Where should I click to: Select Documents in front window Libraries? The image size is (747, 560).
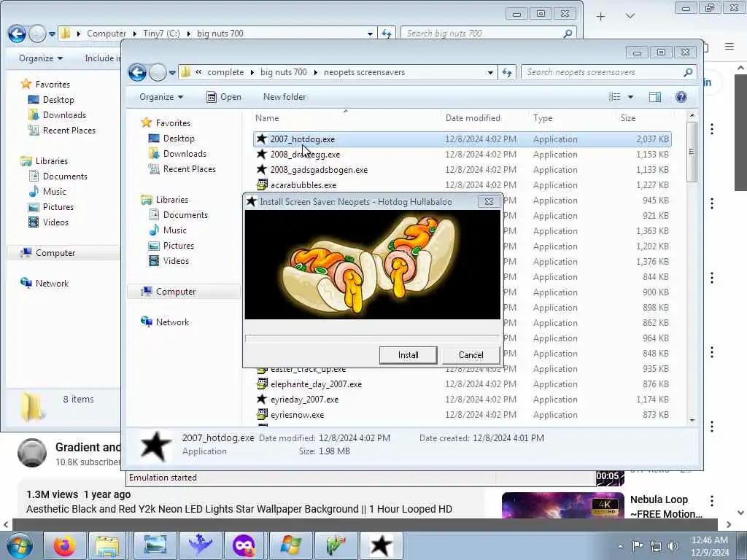point(185,215)
